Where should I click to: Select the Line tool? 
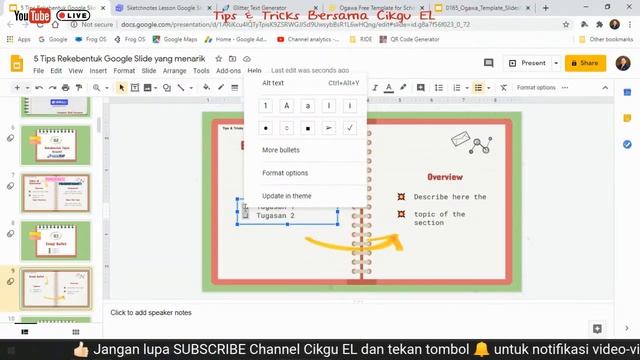tap(181, 88)
